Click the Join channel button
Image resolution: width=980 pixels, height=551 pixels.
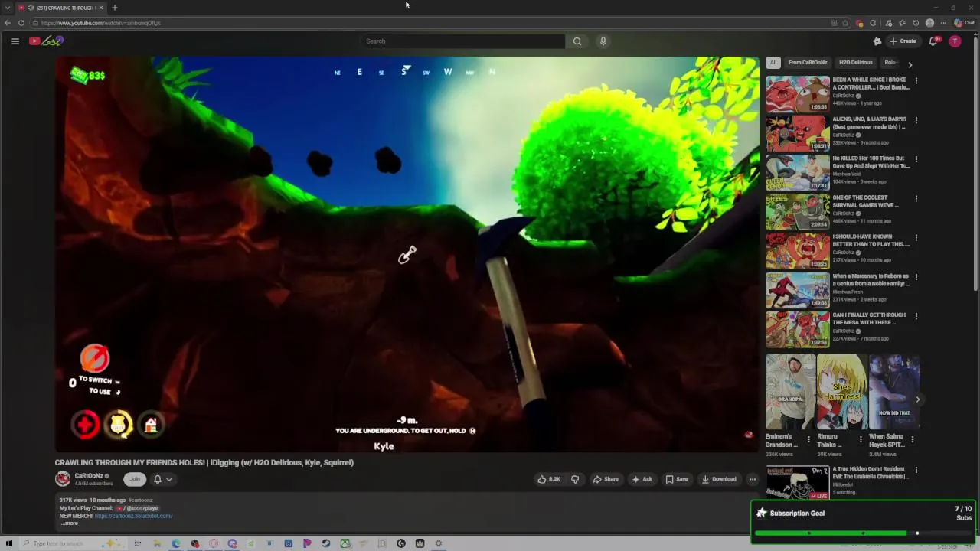click(x=135, y=479)
